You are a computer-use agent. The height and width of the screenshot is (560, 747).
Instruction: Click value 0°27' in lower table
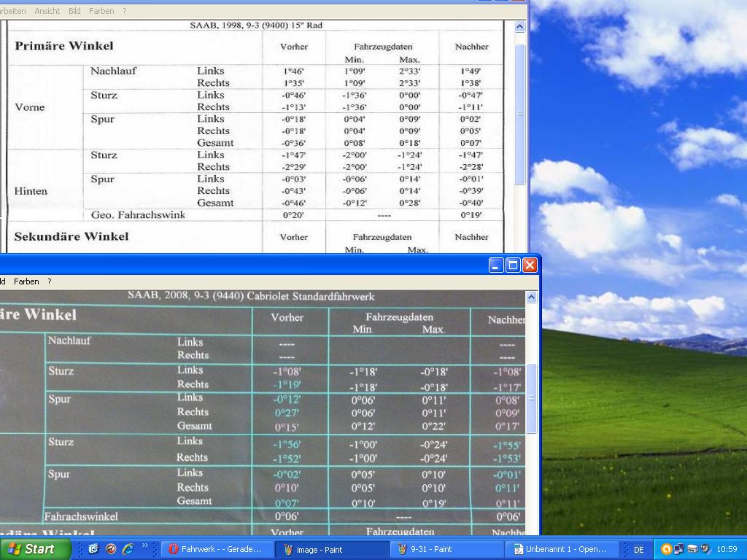coord(286,413)
